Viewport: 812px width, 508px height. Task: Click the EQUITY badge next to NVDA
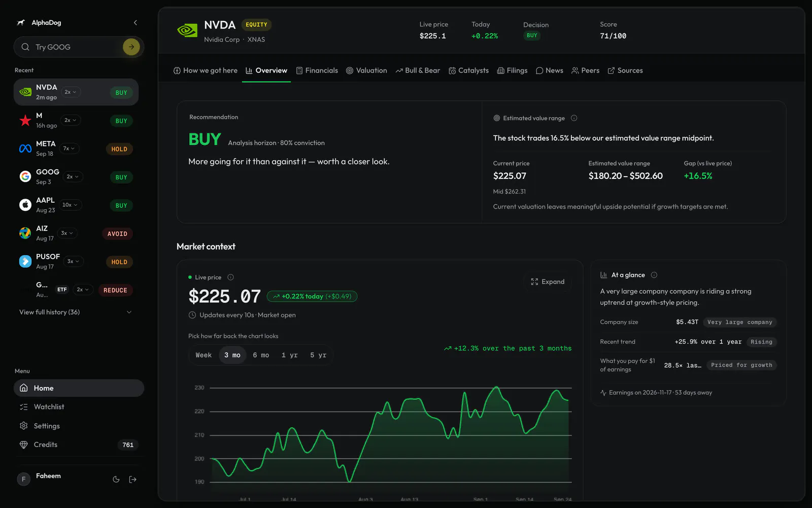click(x=256, y=25)
